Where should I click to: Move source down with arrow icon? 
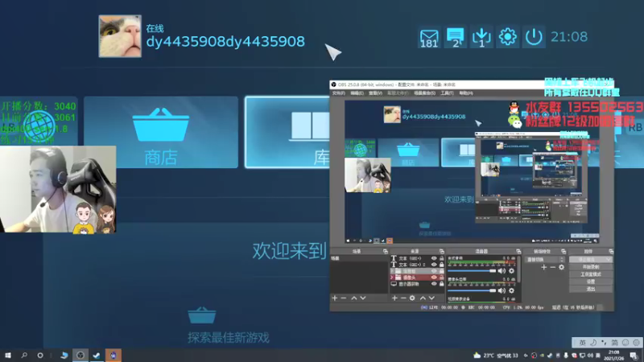point(431,298)
